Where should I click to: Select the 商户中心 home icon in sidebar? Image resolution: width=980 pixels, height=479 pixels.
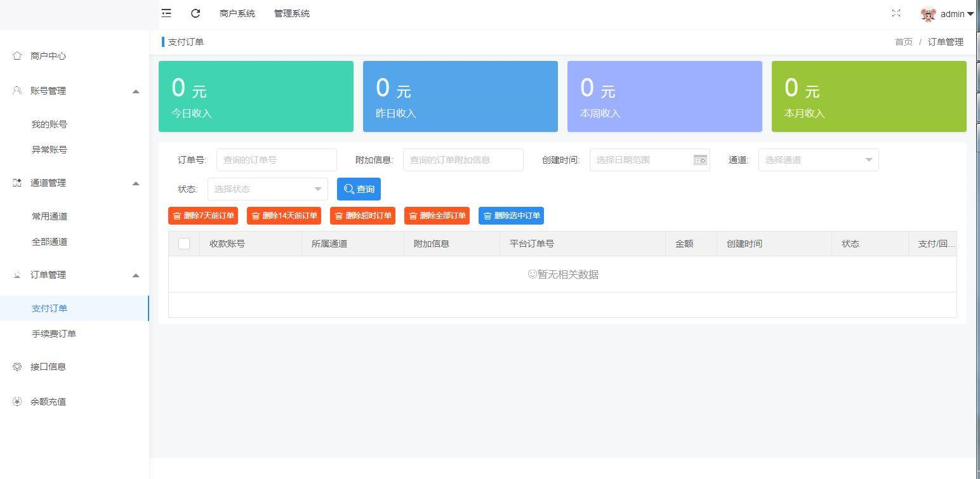(x=15, y=56)
